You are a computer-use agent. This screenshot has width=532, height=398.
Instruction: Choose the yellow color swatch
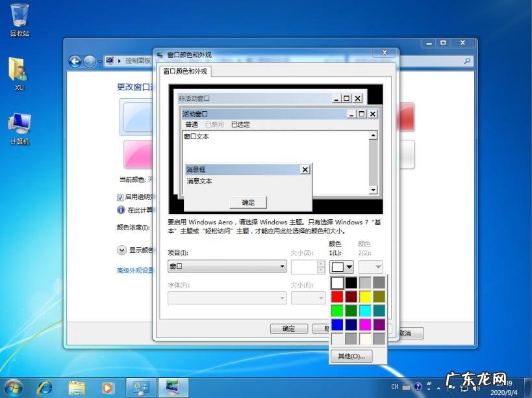(x=365, y=297)
